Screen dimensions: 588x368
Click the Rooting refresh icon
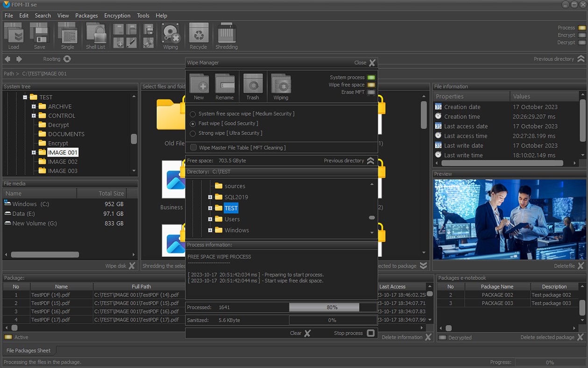(x=67, y=59)
